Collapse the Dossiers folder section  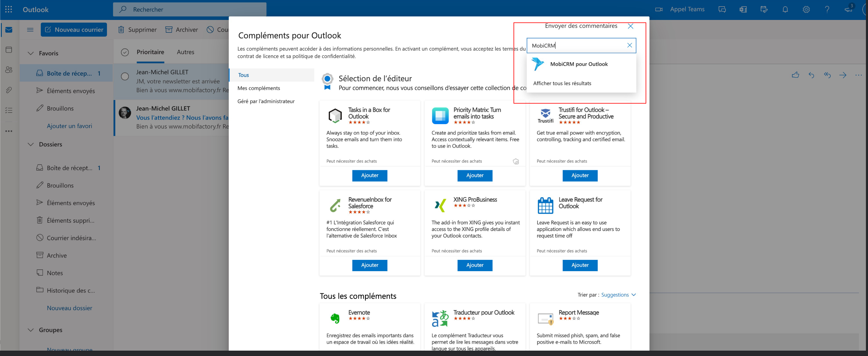tap(31, 144)
